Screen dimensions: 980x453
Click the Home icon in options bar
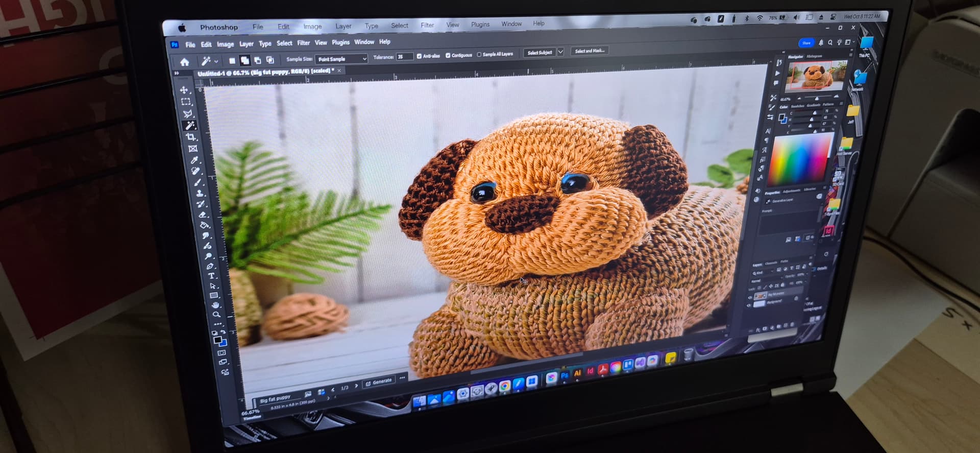point(184,62)
